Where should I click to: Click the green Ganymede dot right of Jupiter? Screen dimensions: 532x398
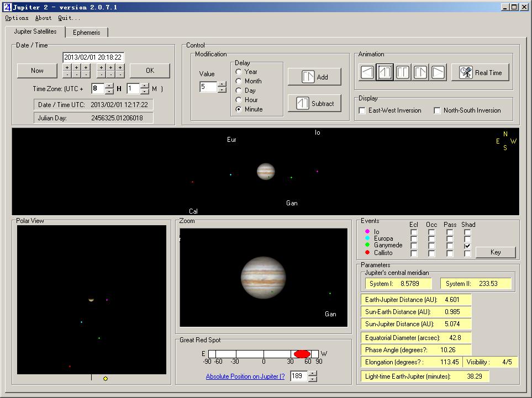[292, 177]
